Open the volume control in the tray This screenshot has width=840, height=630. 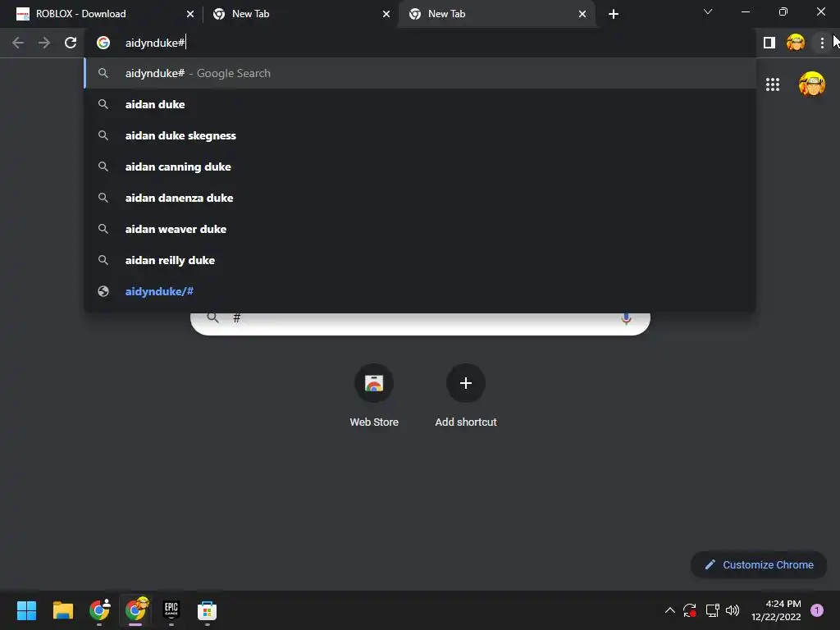click(733, 610)
